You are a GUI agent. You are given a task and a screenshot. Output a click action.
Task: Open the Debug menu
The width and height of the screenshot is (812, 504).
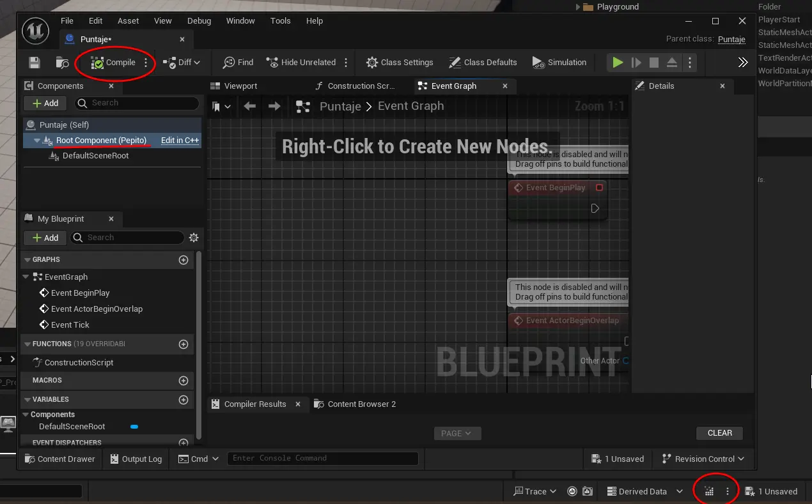click(x=199, y=20)
